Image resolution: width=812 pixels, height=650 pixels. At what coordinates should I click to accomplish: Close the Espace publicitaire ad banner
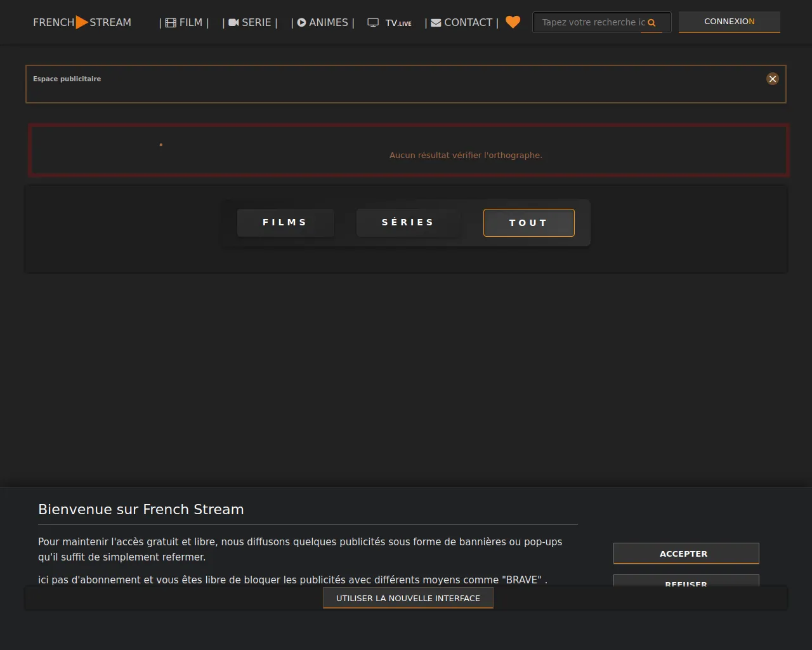(x=772, y=79)
